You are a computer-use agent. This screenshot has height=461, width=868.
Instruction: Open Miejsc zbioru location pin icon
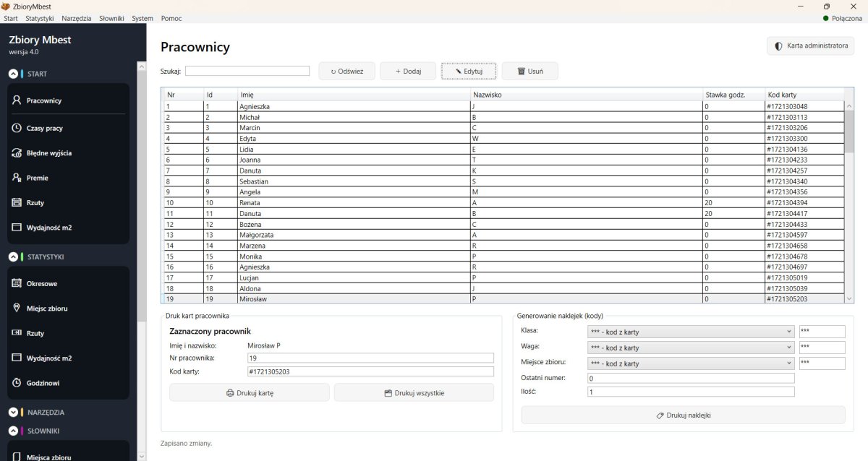[x=17, y=309]
